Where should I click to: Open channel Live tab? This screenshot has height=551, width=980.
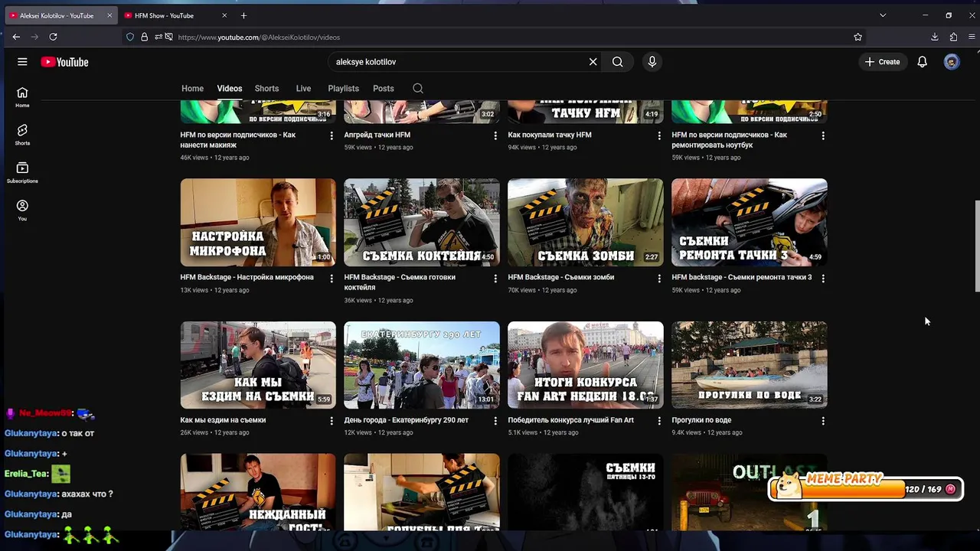click(303, 89)
